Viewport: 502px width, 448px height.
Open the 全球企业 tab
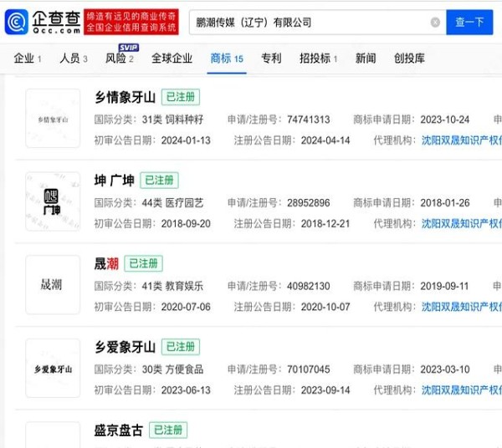tap(172, 59)
